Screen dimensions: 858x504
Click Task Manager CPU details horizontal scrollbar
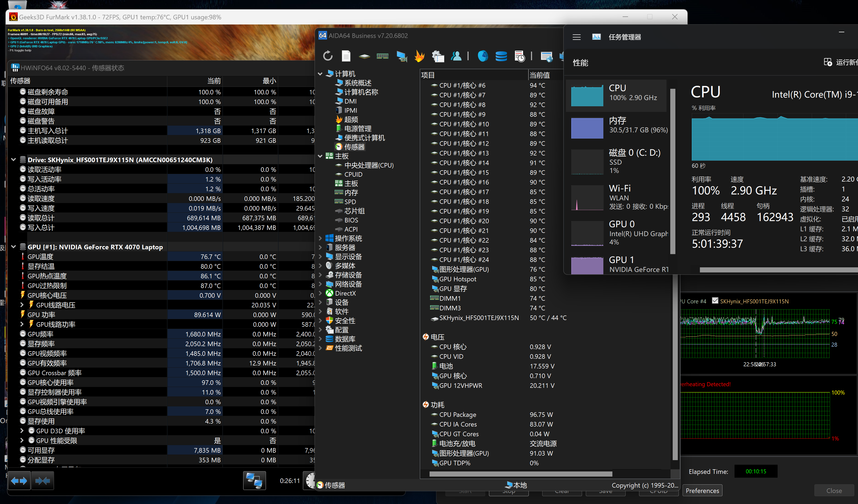[778, 270]
